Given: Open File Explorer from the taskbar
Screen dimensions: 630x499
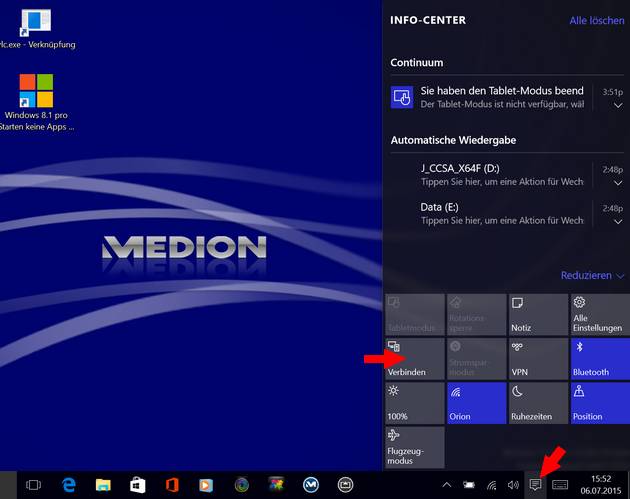Looking at the screenshot, I should pyautogui.click(x=103, y=485).
